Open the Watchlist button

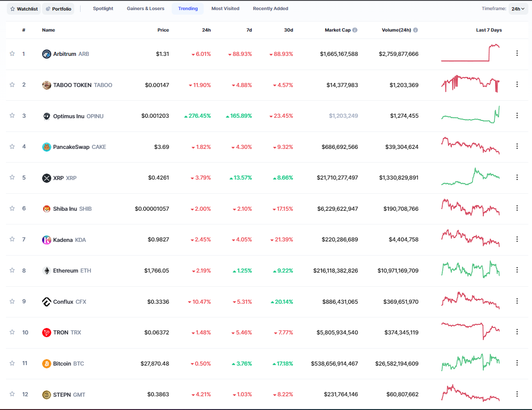point(24,9)
